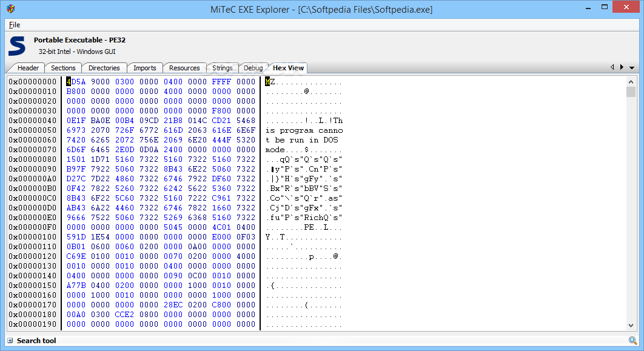Click the MiTeC app icon in title bar
Viewport: 644px width, 351px height.
tap(11, 8)
